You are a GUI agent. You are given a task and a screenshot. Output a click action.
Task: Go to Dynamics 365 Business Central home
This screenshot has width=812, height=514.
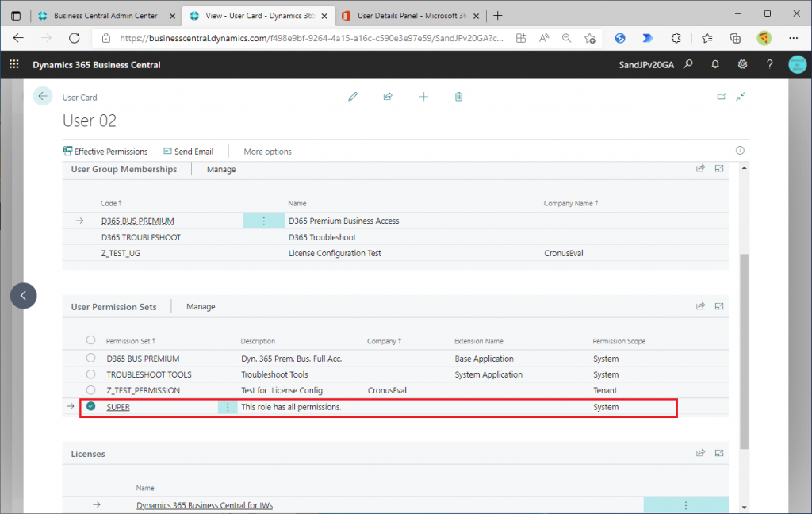click(x=96, y=65)
